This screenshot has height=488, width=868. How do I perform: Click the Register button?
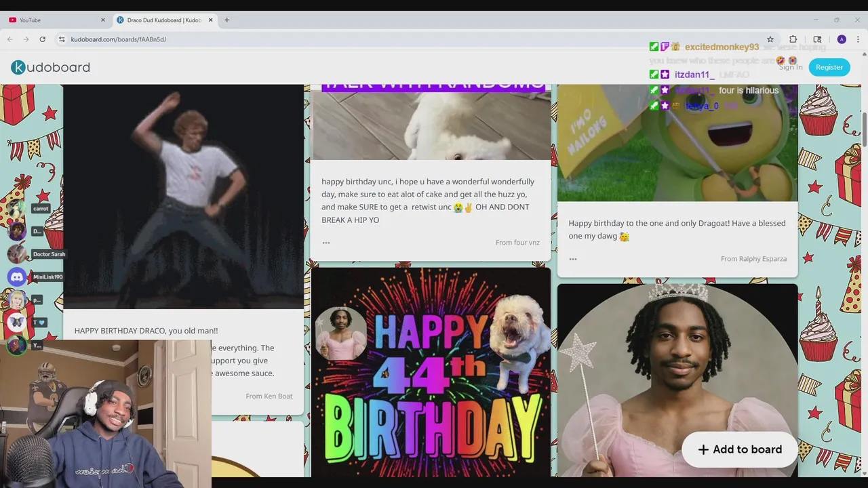pos(829,67)
